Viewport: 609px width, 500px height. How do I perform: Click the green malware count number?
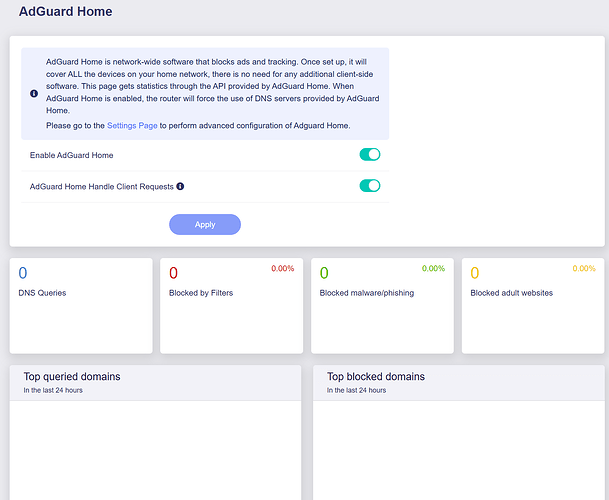coord(324,273)
